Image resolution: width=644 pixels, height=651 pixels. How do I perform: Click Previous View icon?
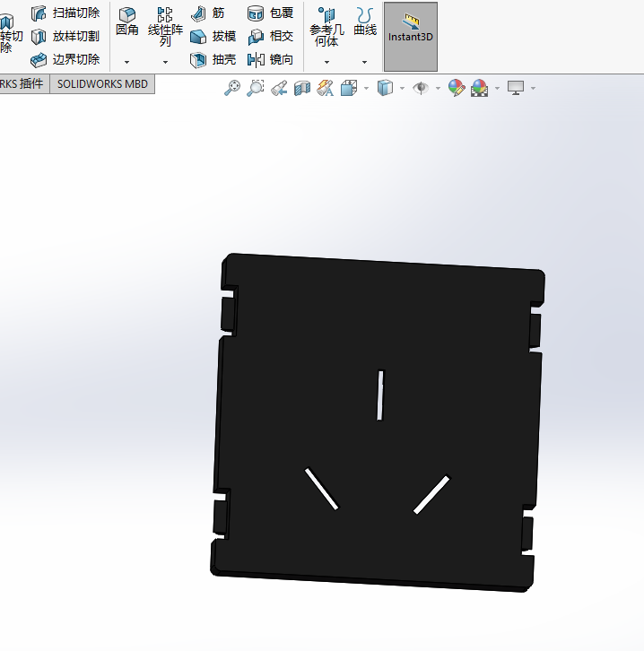[x=279, y=88]
